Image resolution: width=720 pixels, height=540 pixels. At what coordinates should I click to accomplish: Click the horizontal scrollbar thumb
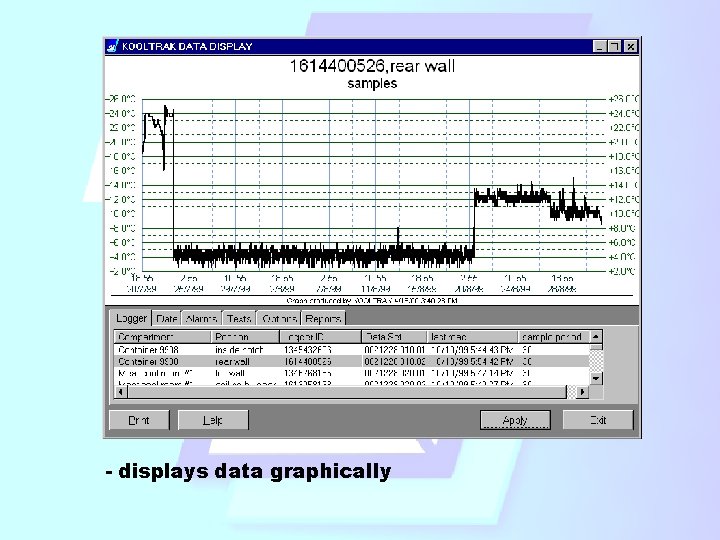[347, 392]
